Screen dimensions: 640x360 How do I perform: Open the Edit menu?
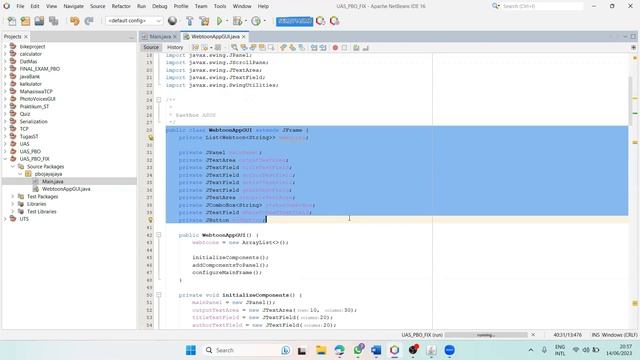pyautogui.click(x=35, y=6)
